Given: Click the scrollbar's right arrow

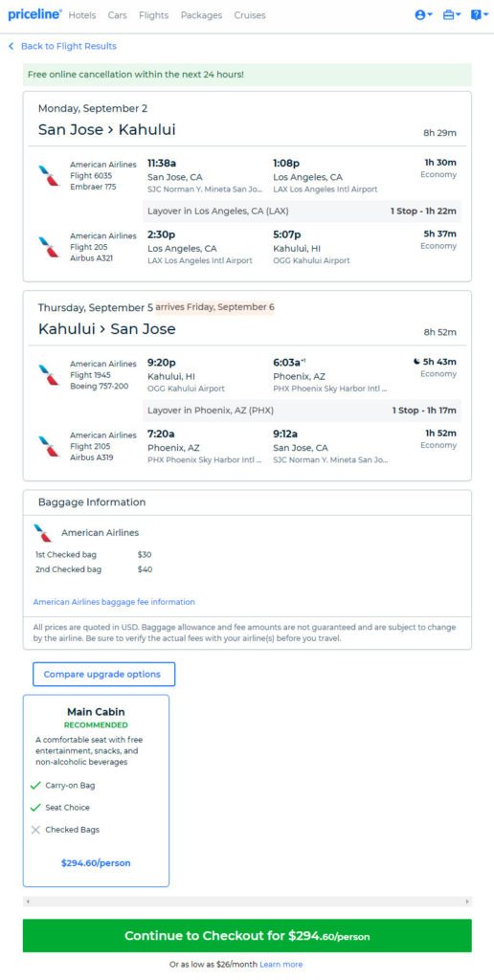Looking at the screenshot, I should [467, 902].
